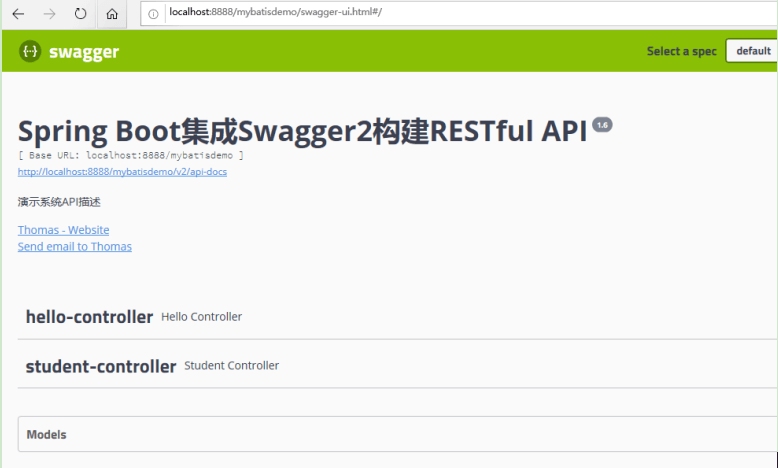778x468 pixels.
Task: Click 'Send email to Thomas' link
Action: click(x=75, y=247)
